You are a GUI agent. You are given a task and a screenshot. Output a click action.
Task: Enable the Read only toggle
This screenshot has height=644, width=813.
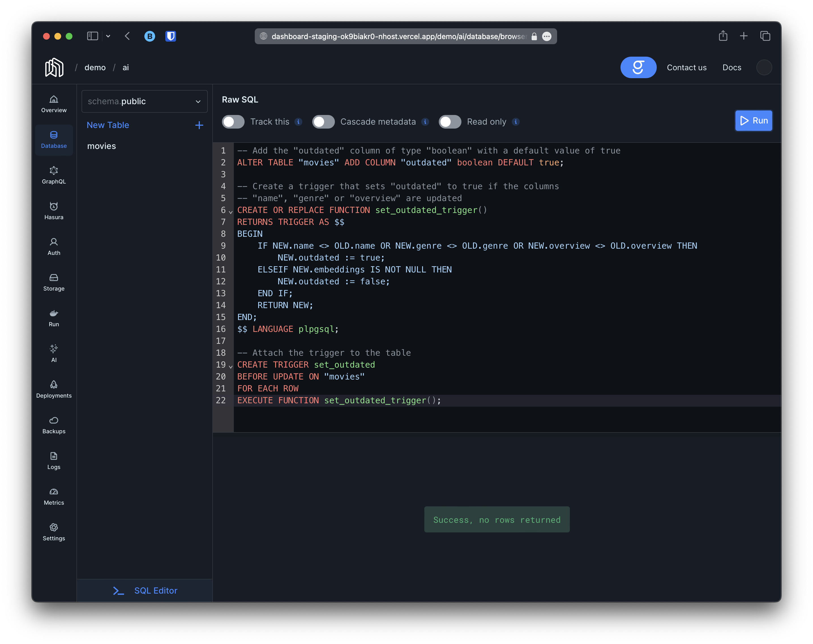click(450, 122)
